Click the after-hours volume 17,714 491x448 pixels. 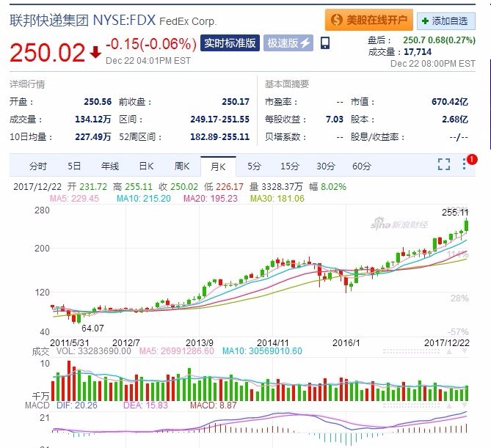coord(418,51)
